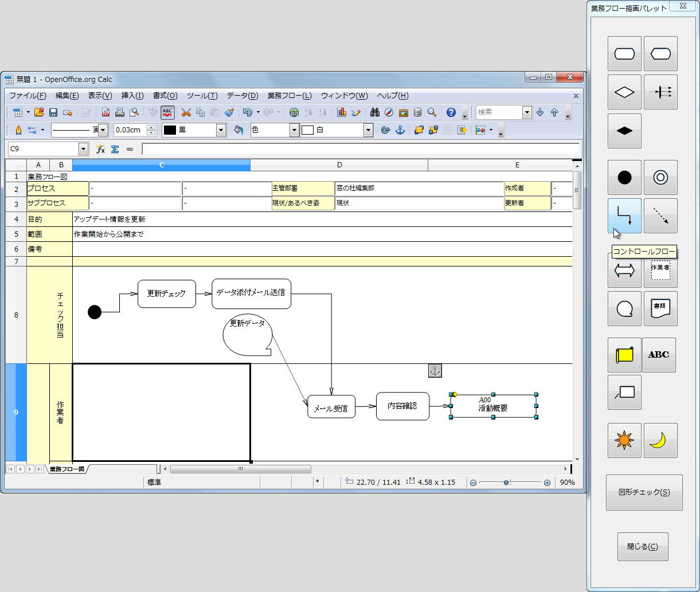Click the anchor toggle on the drawing toolbar
700x592 pixels.
pos(400,130)
